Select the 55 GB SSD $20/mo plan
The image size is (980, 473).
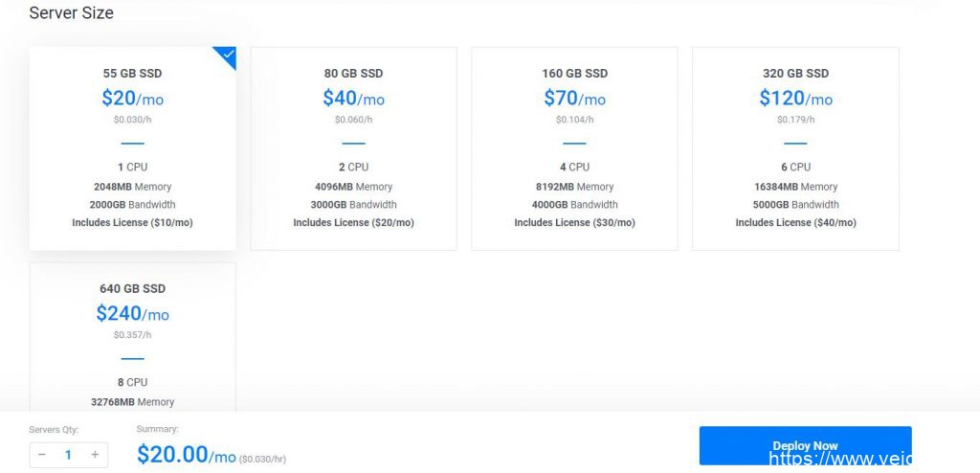(x=132, y=148)
